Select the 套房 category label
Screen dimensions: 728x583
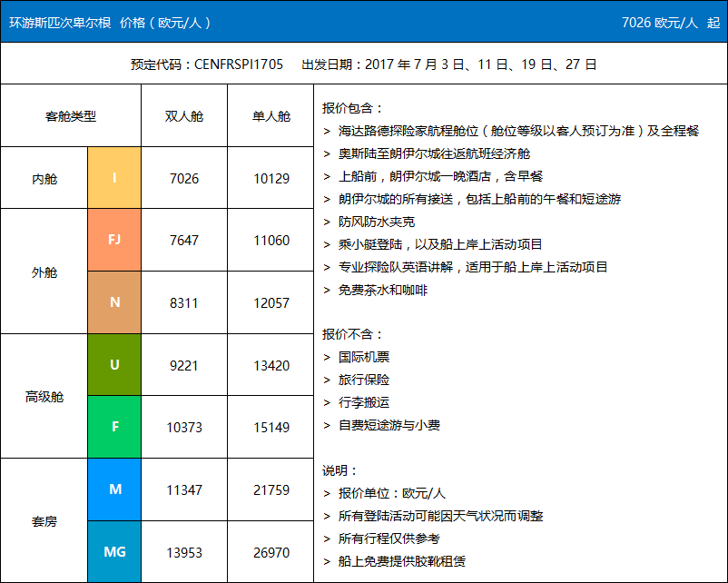[x=44, y=521]
